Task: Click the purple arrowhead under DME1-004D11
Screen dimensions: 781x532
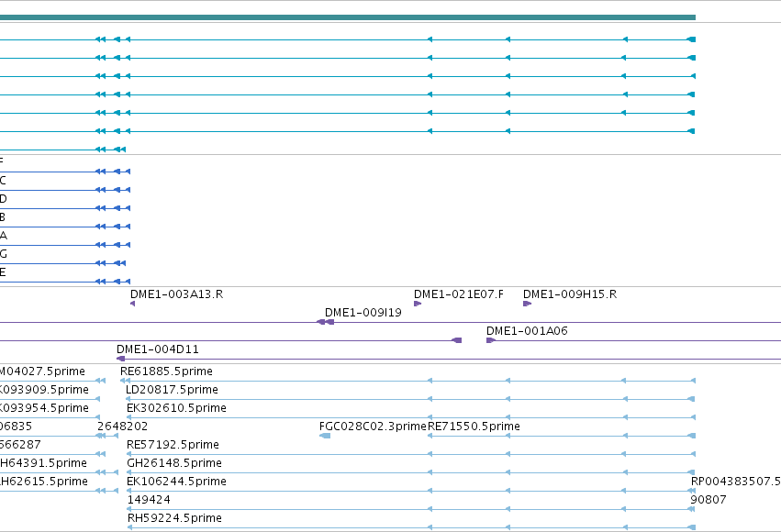Action: (120, 359)
